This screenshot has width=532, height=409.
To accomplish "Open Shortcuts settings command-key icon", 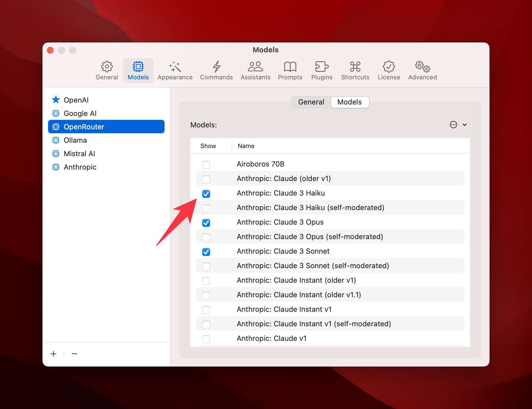I will click(x=355, y=66).
